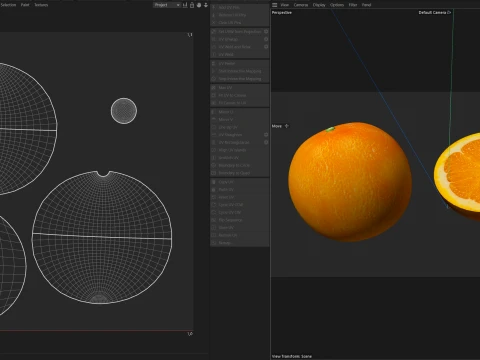Click the Flip Sequence command

point(239,220)
